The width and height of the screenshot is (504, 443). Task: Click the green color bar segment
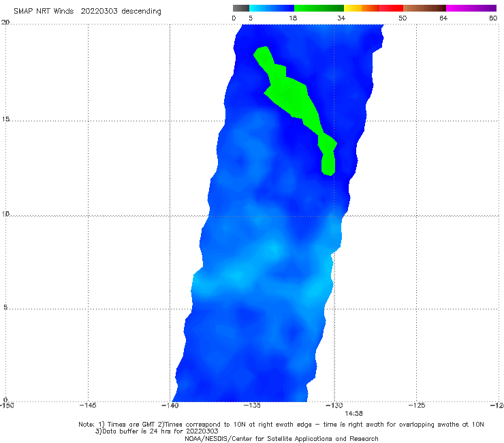coord(319,8)
